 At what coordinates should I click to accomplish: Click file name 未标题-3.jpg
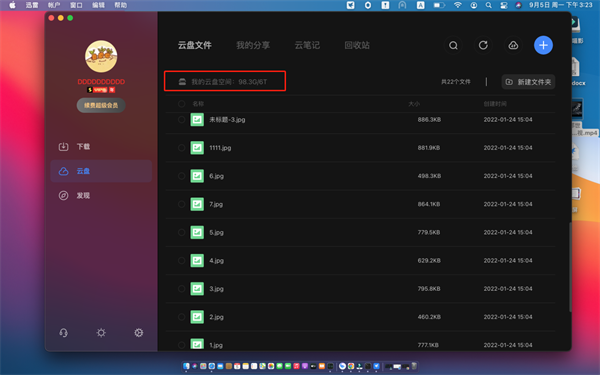(227, 119)
